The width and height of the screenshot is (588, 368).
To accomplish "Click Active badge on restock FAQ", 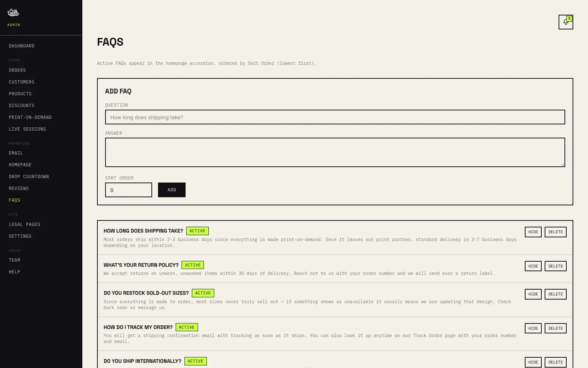I will pyautogui.click(x=203, y=293).
